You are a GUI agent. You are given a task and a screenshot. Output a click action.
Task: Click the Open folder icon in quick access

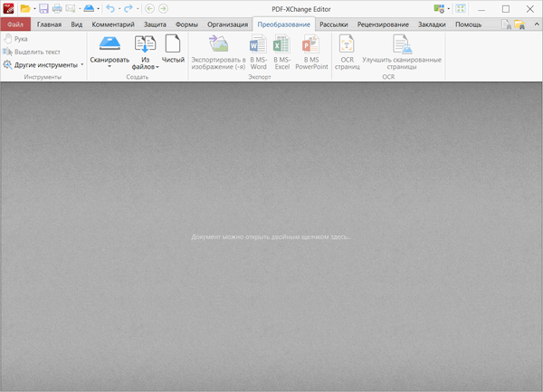25,8
